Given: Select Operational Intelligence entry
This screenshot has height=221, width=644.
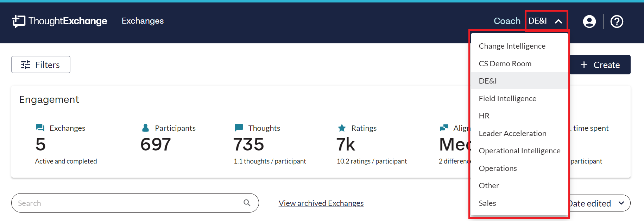Looking at the screenshot, I should 519,151.
